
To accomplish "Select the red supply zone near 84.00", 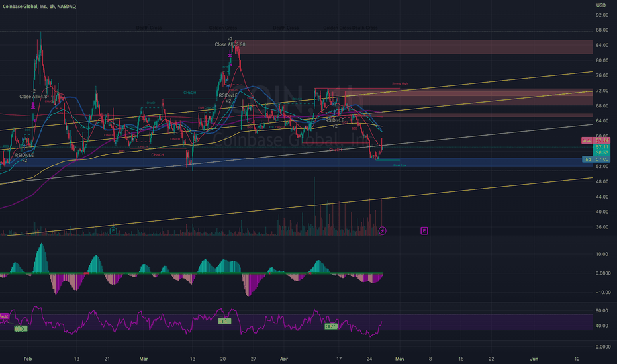I will pyautogui.click(x=413, y=47).
